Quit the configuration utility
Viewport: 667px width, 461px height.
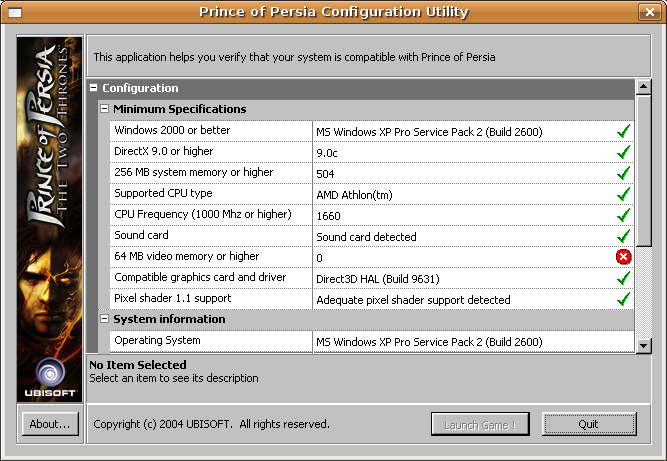tap(589, 424)
